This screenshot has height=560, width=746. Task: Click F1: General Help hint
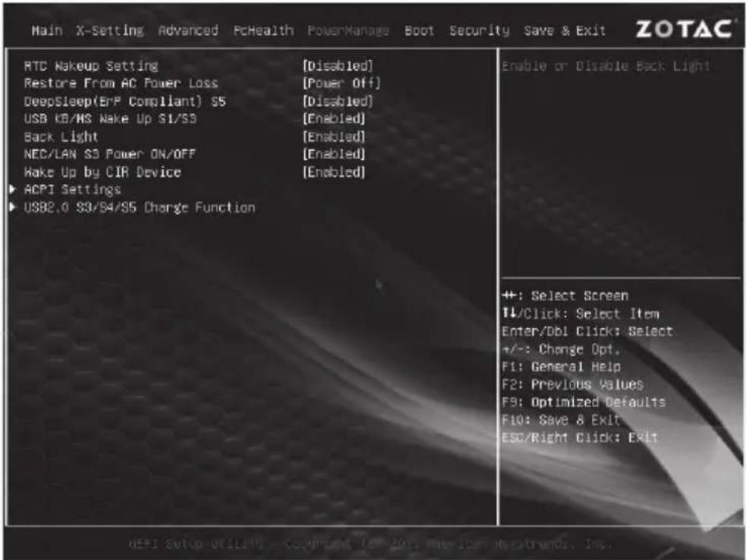coord(562,367)
